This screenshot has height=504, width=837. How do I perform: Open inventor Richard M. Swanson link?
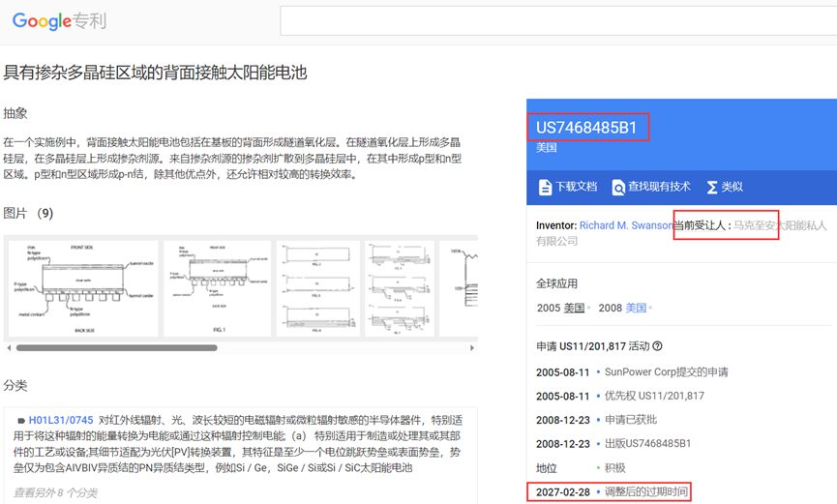(x=625, y=225)
